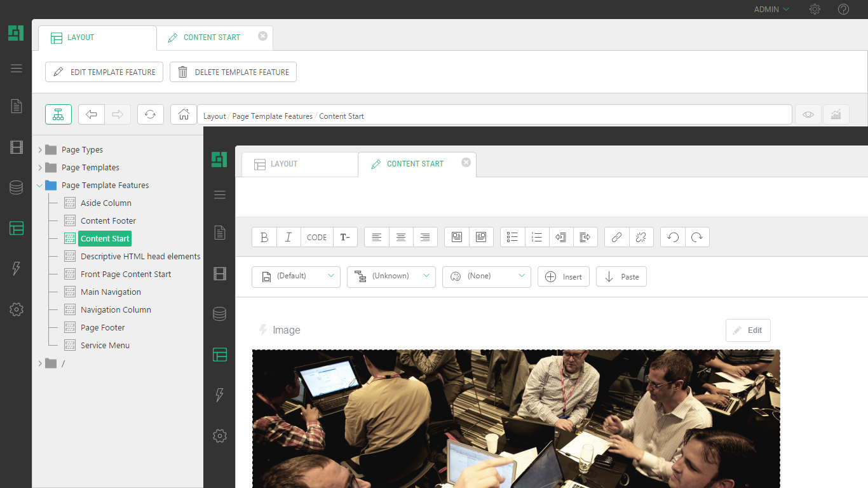The width and height of the screenshot is (868, 488).
Task: Click Edit button for Image
Action: pos(748,330)
